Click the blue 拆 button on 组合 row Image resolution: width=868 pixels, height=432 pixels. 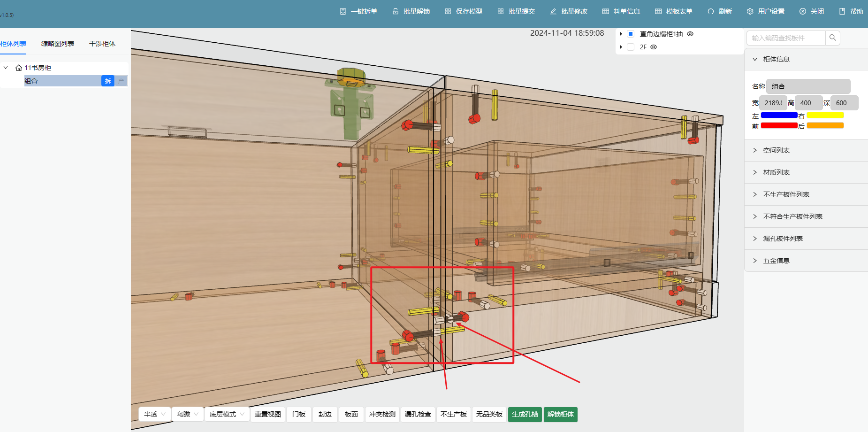[x=108, y=81]
